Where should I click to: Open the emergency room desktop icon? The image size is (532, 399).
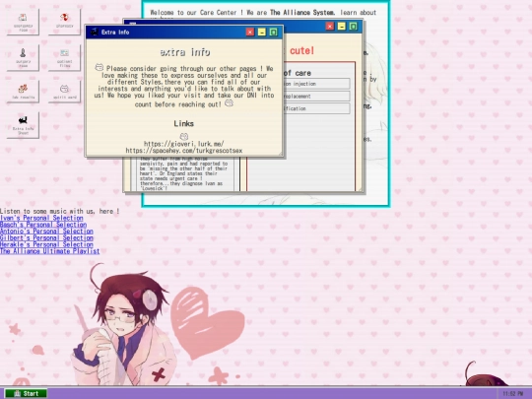click(x=23, y=22)
